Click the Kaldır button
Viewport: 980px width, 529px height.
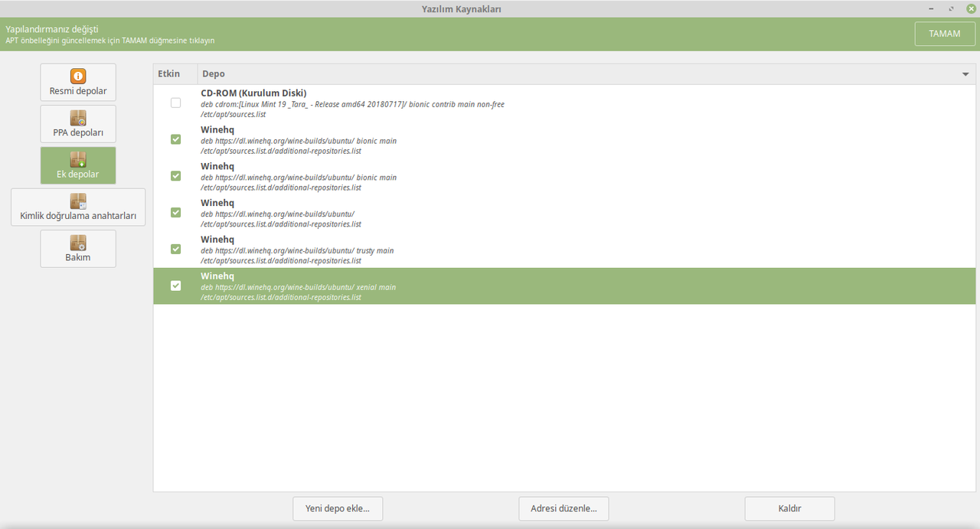(x=789, y=508)
